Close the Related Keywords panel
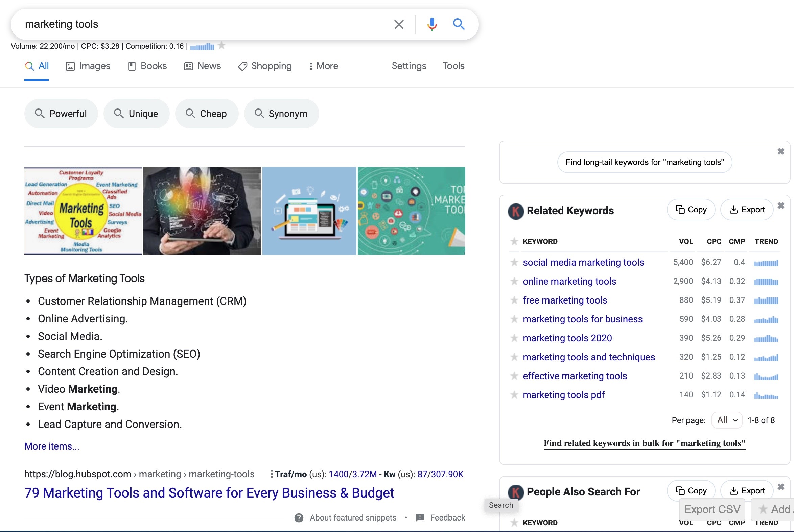The image size is (794, 532). [x=781, y=205]
